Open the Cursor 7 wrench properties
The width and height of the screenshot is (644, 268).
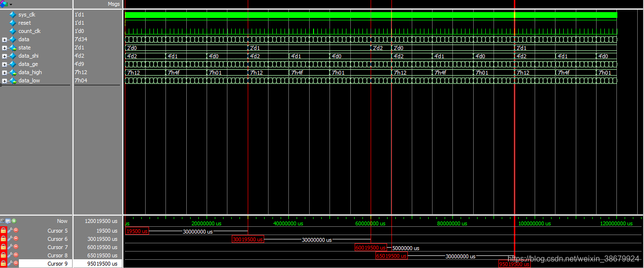pos(10,247)
